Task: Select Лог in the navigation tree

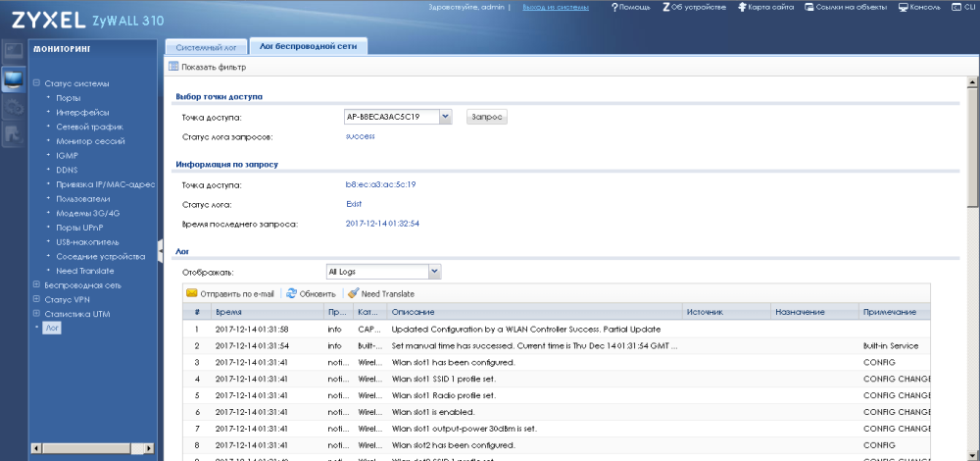Action: [x=52, y=328]
